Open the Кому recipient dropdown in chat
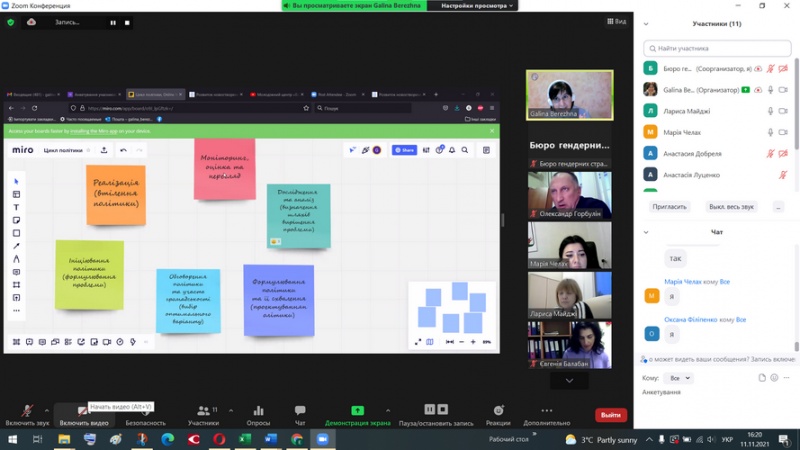Viewport: 800px width, 450px height. point(679,378)
